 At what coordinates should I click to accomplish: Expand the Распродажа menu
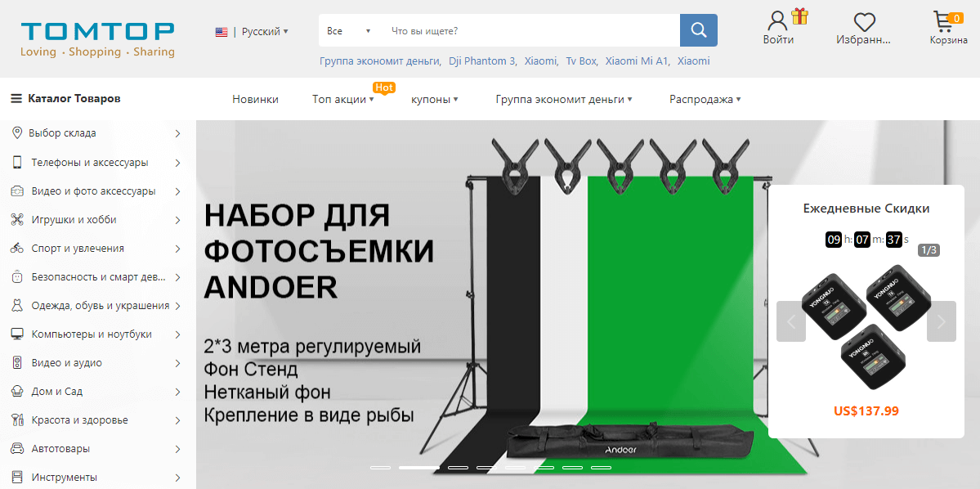(705, 100)
